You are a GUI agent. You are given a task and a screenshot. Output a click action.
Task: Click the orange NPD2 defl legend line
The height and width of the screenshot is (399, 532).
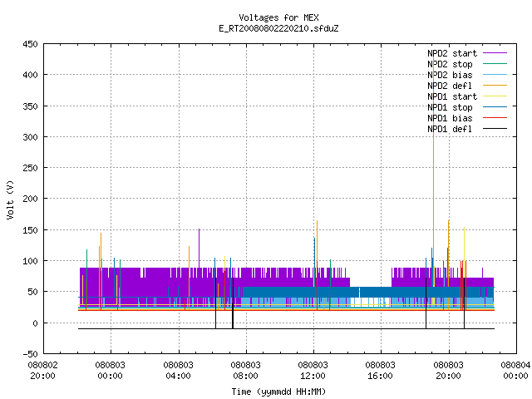495,85
